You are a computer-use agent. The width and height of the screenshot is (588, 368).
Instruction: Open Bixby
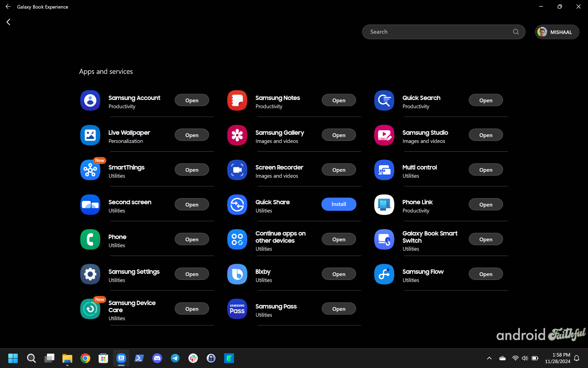[339, 274]
